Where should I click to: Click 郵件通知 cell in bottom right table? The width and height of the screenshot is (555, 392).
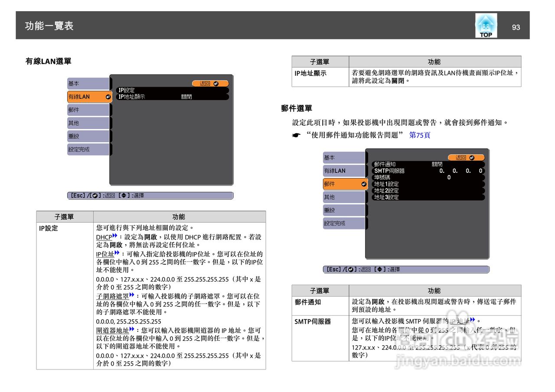pos(320,306)
